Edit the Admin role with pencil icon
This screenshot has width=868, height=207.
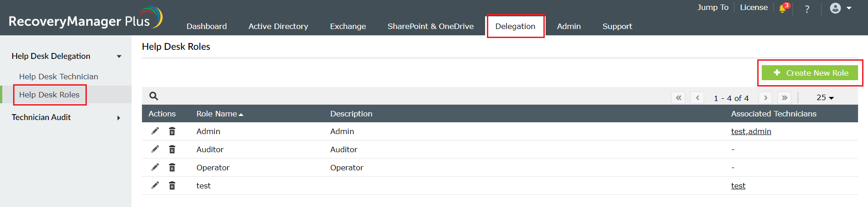click(155, 131)
